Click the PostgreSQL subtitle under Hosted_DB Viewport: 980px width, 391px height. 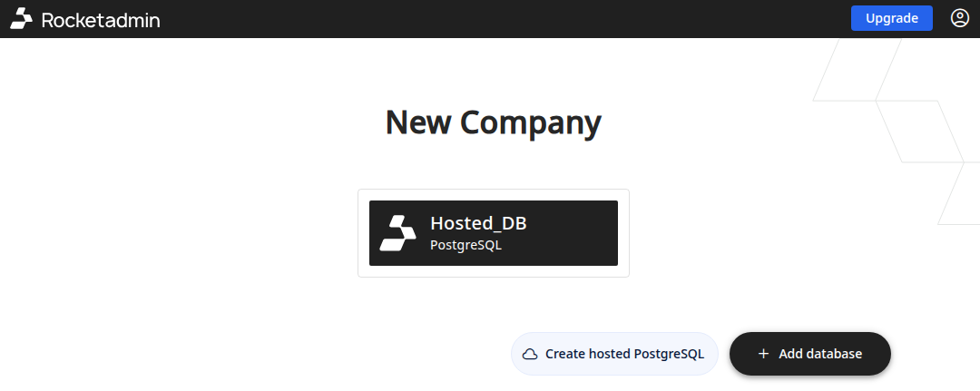(465, 245)
